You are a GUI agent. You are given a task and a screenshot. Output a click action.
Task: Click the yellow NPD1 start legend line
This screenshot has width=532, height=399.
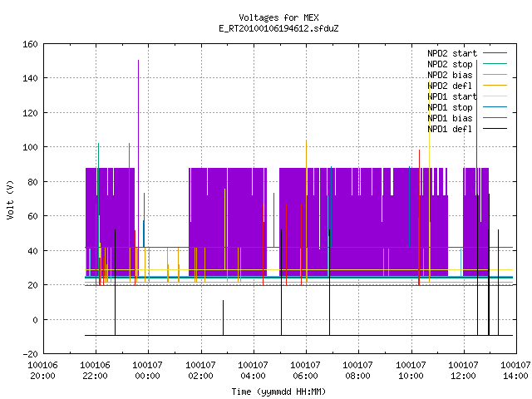pos(495,96)
